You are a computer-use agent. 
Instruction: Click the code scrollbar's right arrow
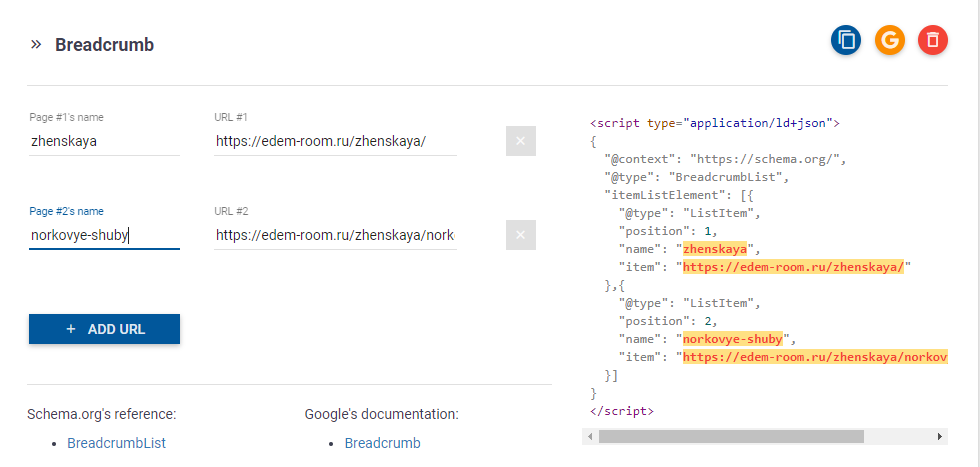[x=939, y=436]
